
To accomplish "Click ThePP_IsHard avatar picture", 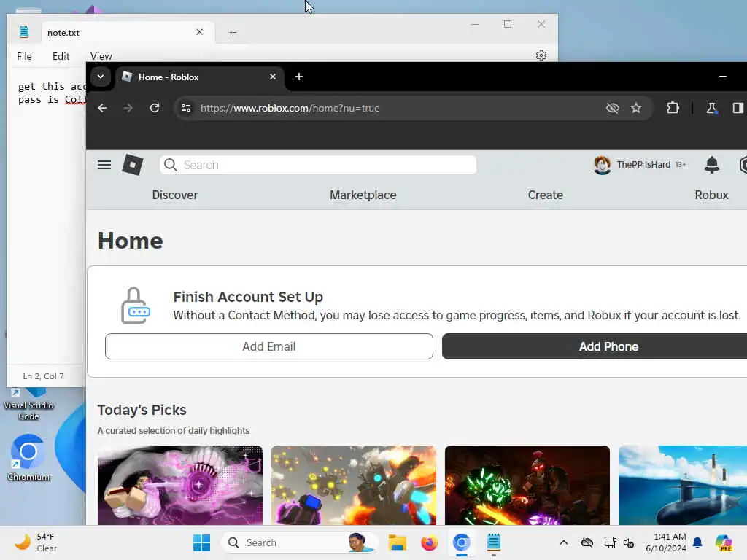I will [x=602, y=165].
